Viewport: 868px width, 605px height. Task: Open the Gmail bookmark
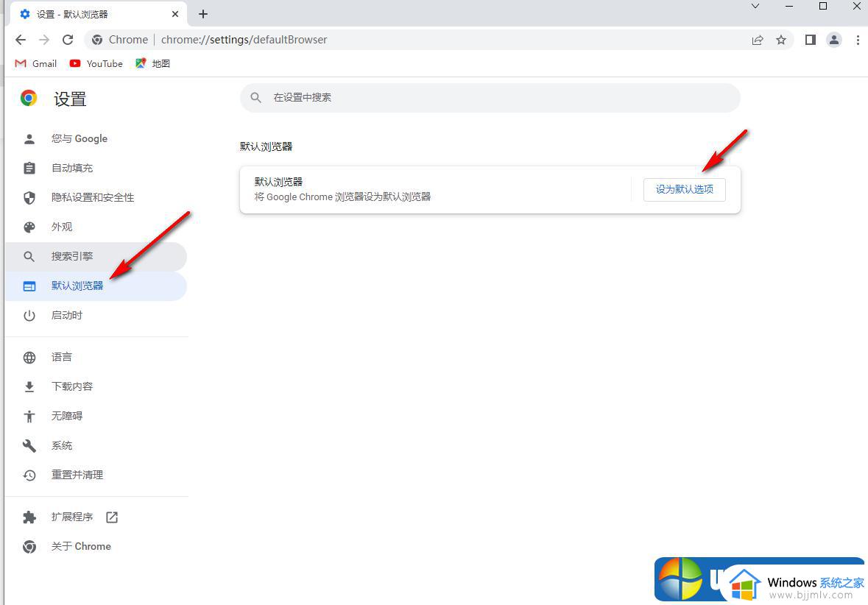pyautogui.click(x=36, y=63)
